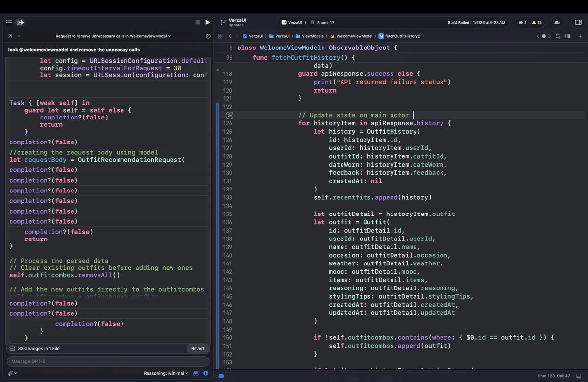Open the WelcomeViewModel file breadcrumb
The width and height of the screenshot is (588, 382).
point(351,36)
